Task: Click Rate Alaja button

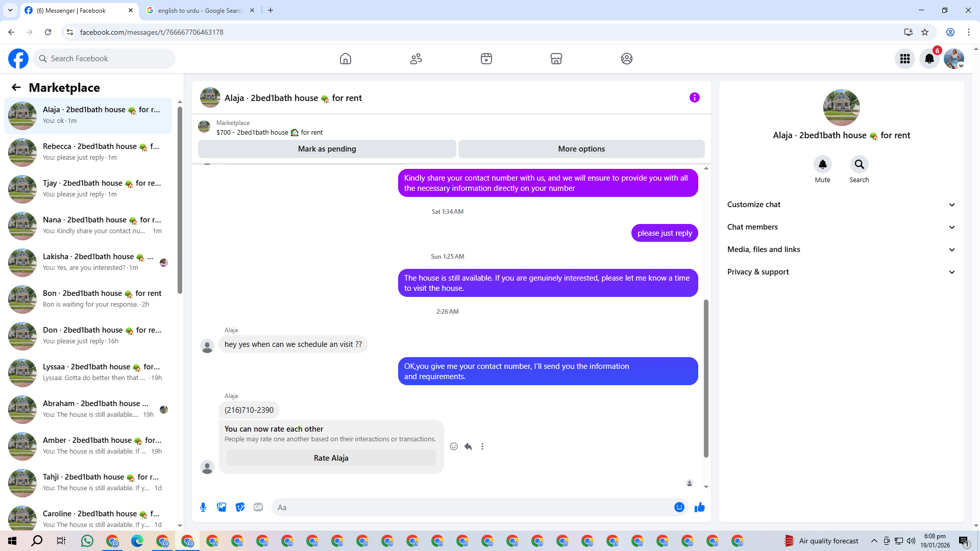Action: (x=331, y=458)
